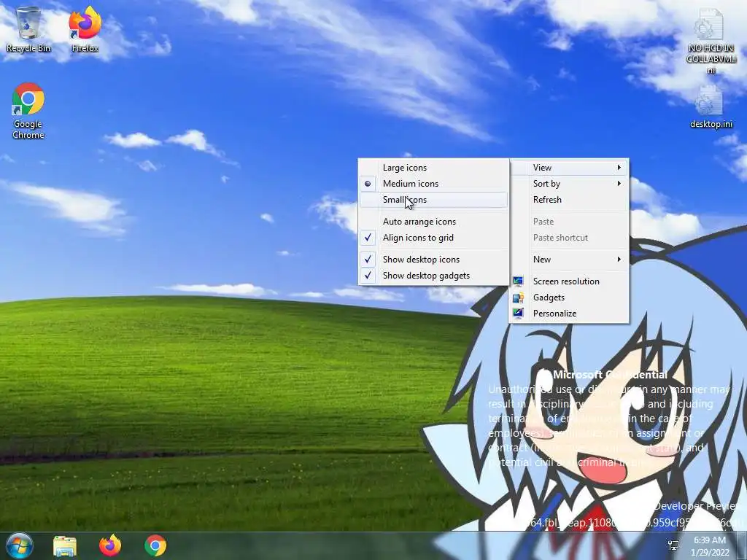
Task: Launch Firefox from the taskbar
Action: [110, 545]
